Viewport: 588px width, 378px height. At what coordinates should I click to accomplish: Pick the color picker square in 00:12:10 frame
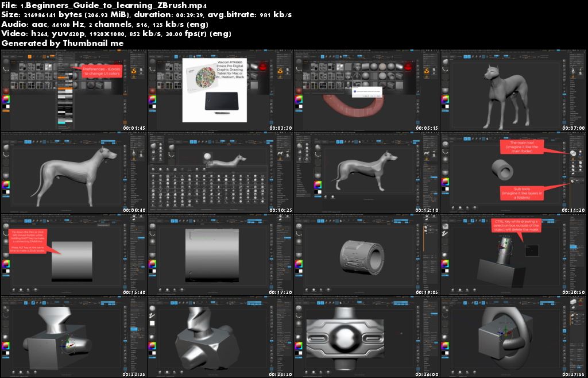coord(318,185)
